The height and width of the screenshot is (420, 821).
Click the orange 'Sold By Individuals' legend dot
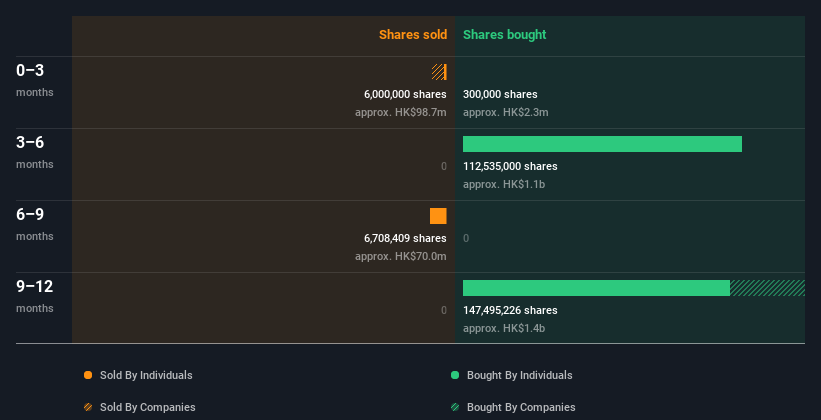88,375
